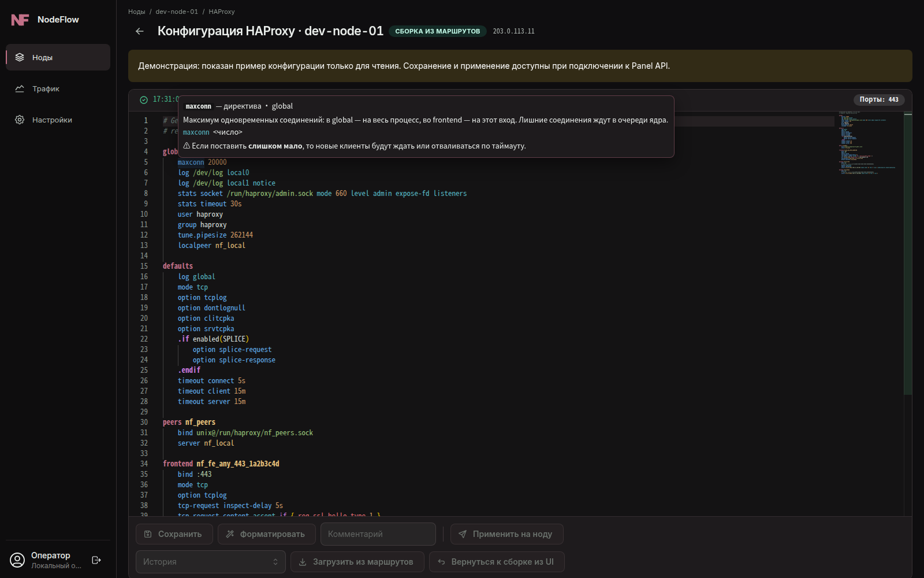924x578 pixels.
Task: Click the История dropdown chevrons
Action: coord(275,562)
